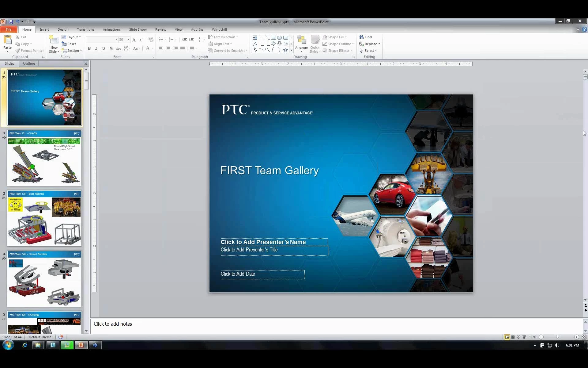The height and width of the screenshot is (368, 588).
Task: Toggle center text alignment
Action: [168, 48]
